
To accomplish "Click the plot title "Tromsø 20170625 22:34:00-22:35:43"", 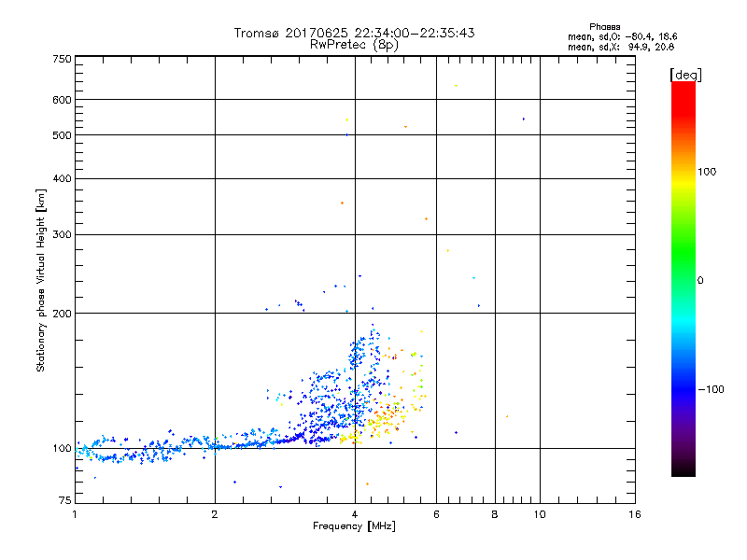I will point(354,33).
